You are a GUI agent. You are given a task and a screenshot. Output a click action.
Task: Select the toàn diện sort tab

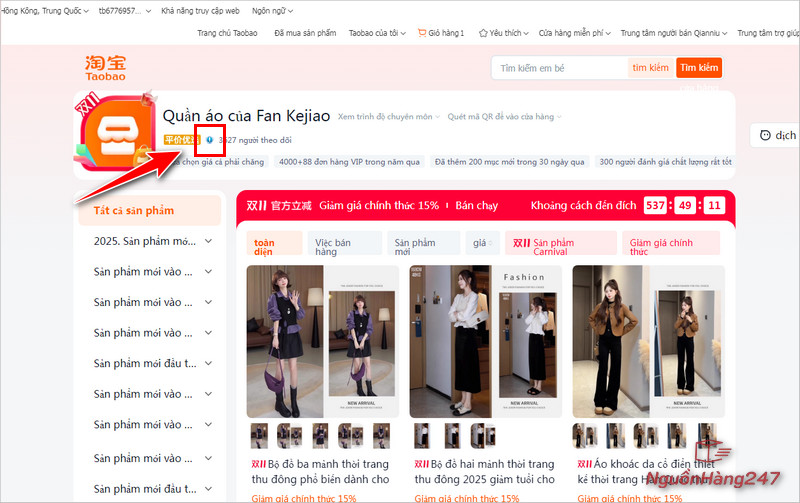[x=274, y=243]
